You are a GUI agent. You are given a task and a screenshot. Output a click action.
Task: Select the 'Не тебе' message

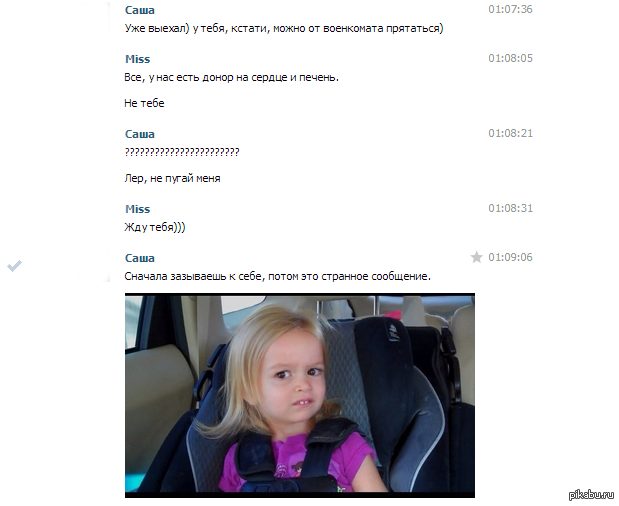click(144, 103)
